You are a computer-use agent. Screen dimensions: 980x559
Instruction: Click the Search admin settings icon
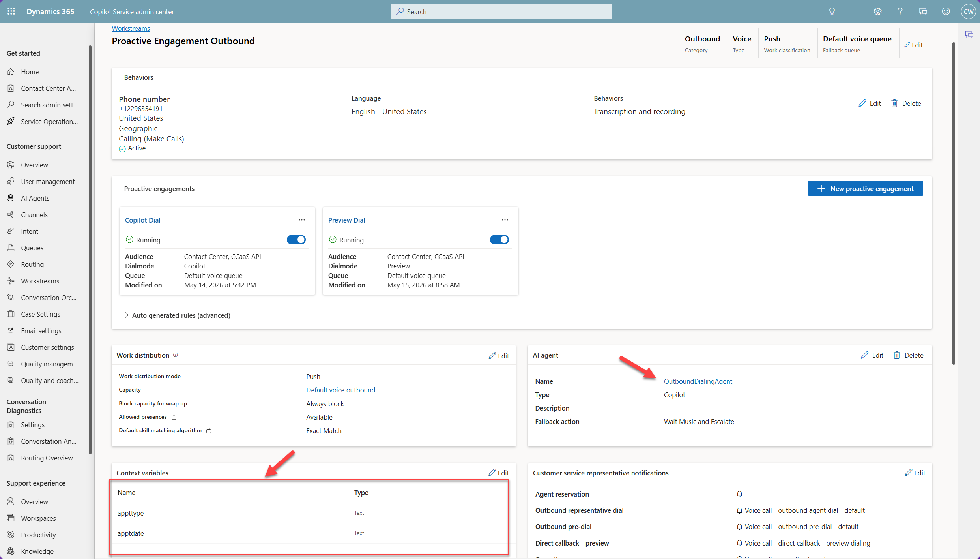[11, 105]
